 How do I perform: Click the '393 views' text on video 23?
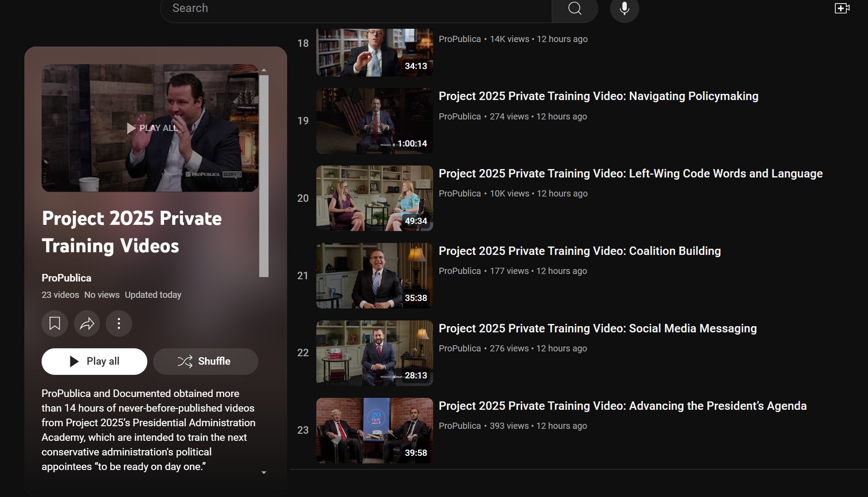pos(509,426)
